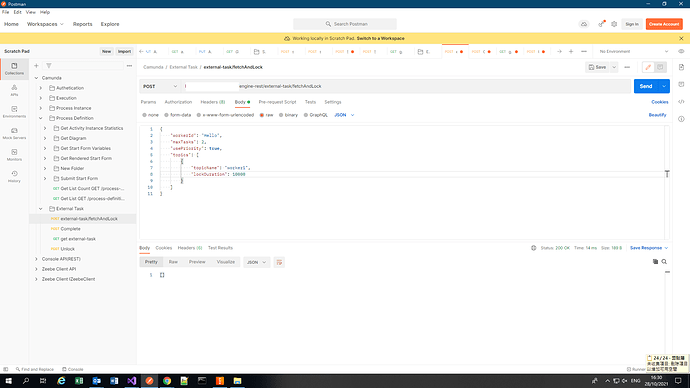Open the Headers request tab
Screen dimensions: 690x388
pyautogui.click(x=213, y=102)
